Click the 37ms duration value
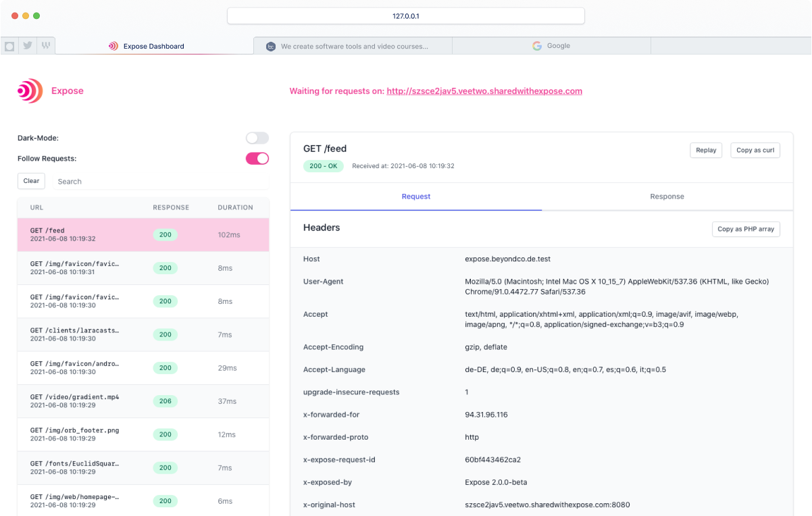The width and height of the screenshot is (812, 516). (227, 401)
